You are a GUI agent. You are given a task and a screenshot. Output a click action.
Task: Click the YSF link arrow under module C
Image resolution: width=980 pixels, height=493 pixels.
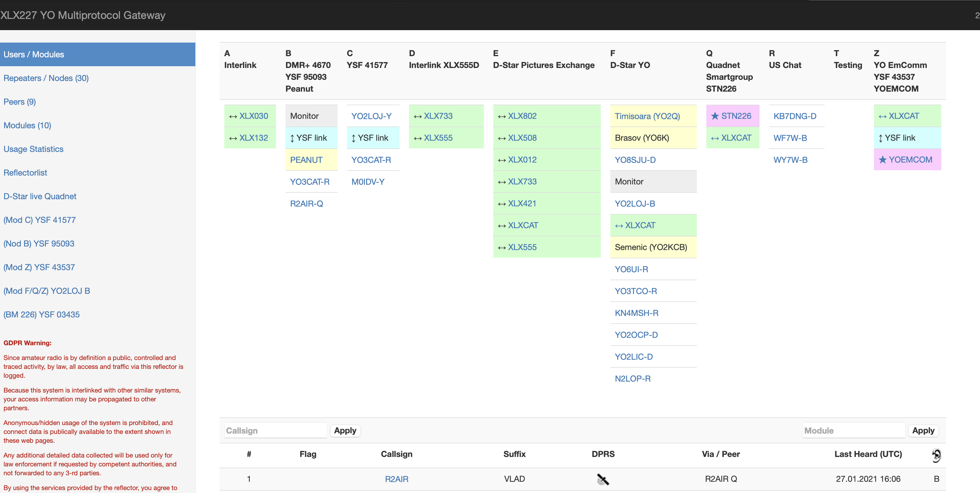coord(353,138)
